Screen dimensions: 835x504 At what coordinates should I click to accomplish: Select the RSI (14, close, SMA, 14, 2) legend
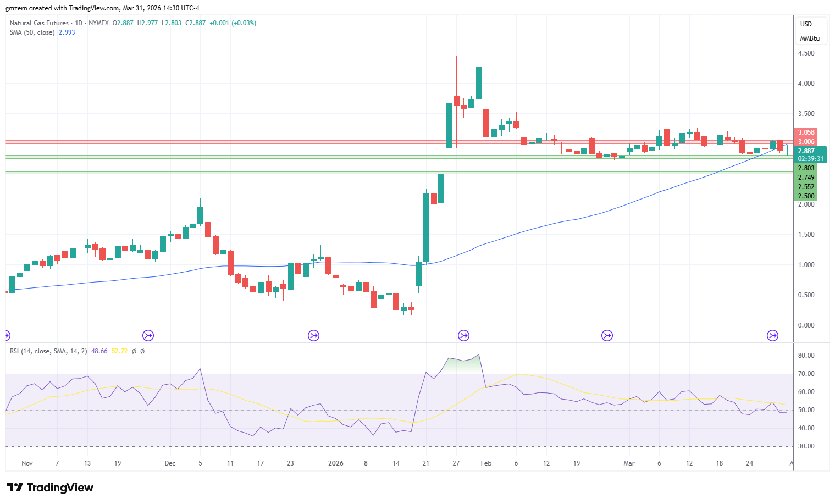pos(48,351)
